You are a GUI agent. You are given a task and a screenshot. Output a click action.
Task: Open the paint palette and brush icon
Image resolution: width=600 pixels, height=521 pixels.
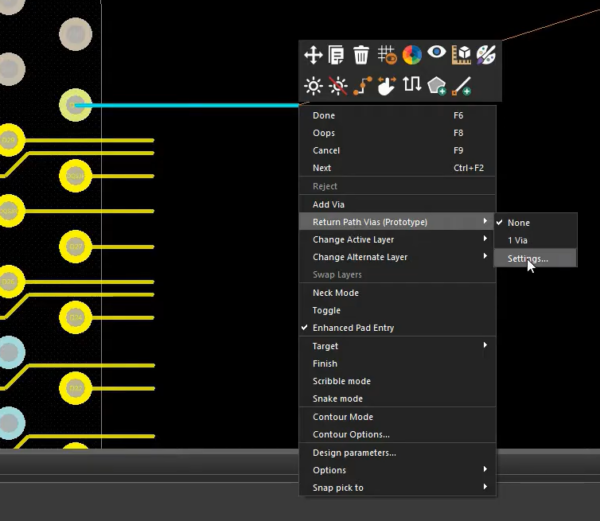486,55
